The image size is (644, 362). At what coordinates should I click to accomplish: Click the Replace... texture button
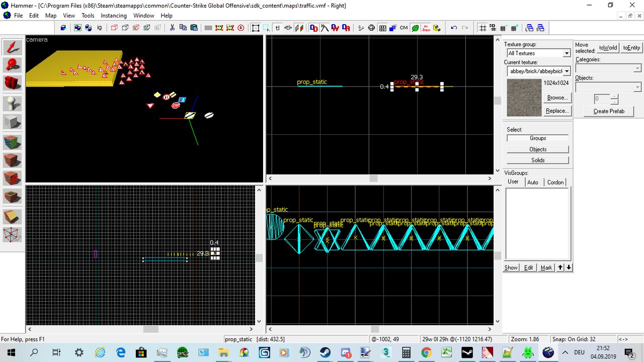coord(557,111)
